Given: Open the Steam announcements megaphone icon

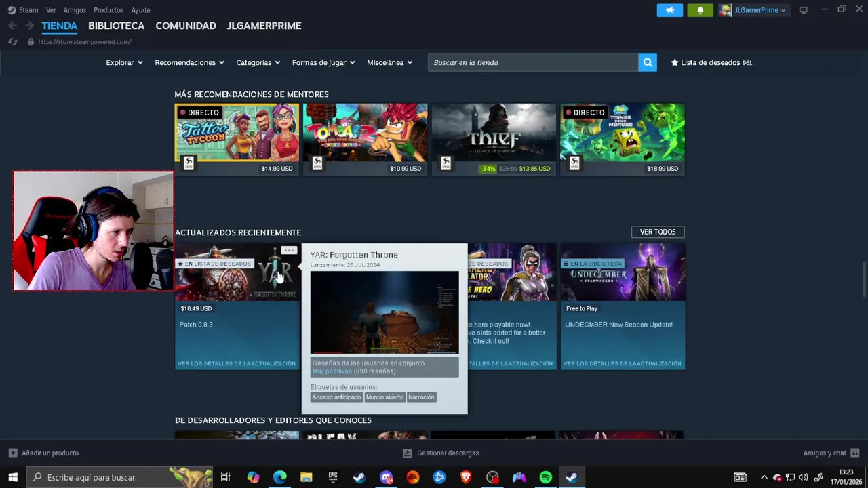Looking at the screenshot, I should 670,10.
